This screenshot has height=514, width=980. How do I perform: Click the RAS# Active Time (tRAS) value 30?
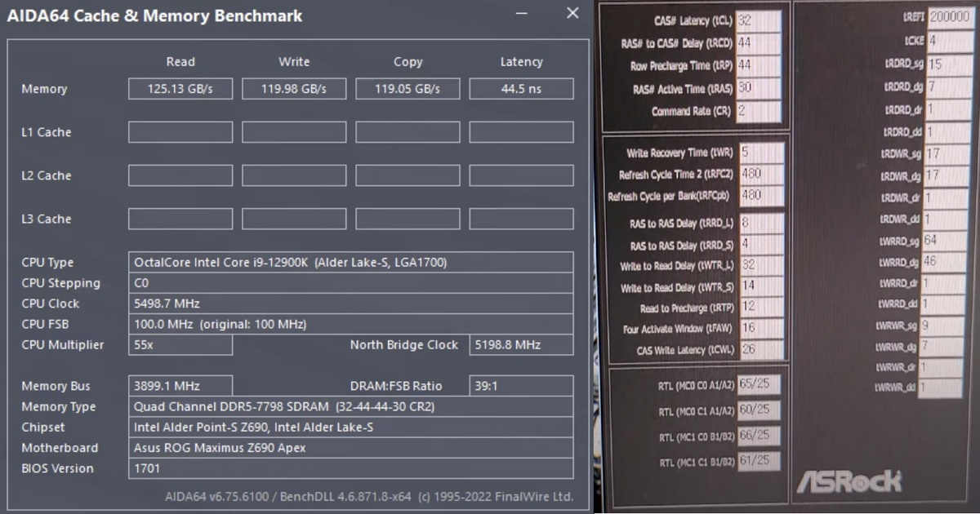[758, 88]
